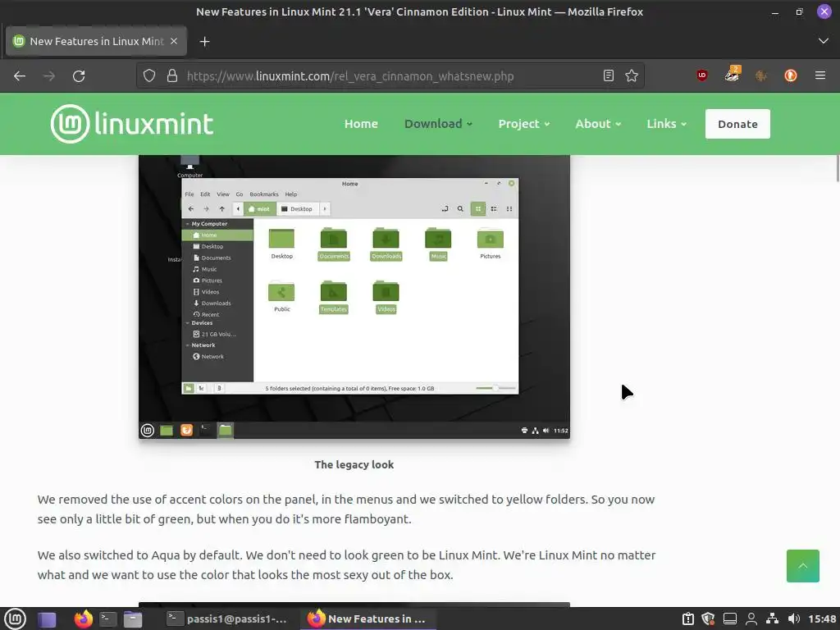Expand the Download dropdown menu
Screen dimensions: 840x630
click(x=438, y=124)
